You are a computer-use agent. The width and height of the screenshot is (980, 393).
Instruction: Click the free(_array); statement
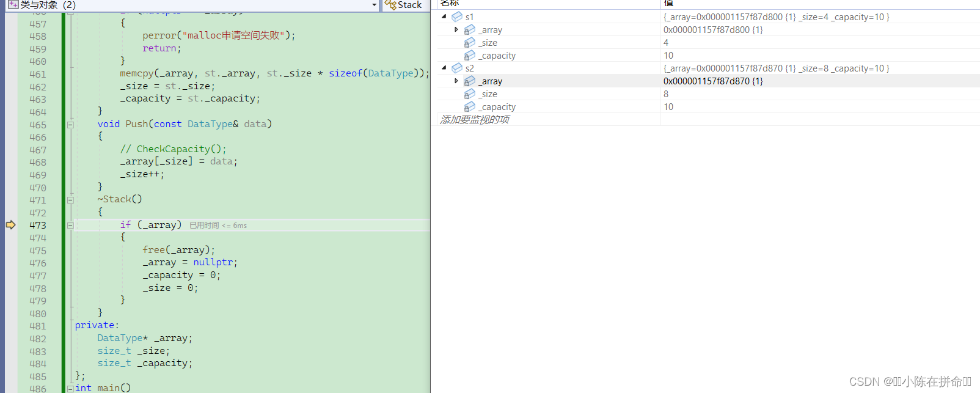tap(179, 250)
